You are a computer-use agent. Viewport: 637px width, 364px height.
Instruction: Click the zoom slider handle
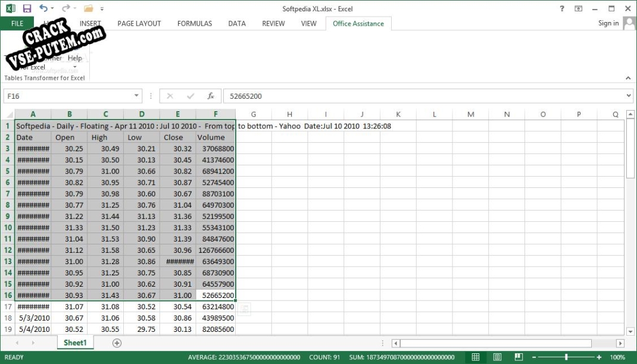(x=566, y=357)
